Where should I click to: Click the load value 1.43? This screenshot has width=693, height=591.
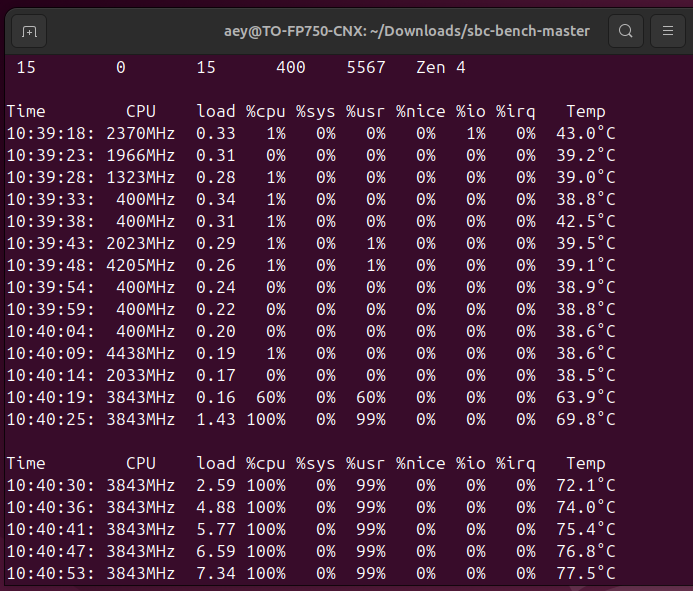coord(216,419)
